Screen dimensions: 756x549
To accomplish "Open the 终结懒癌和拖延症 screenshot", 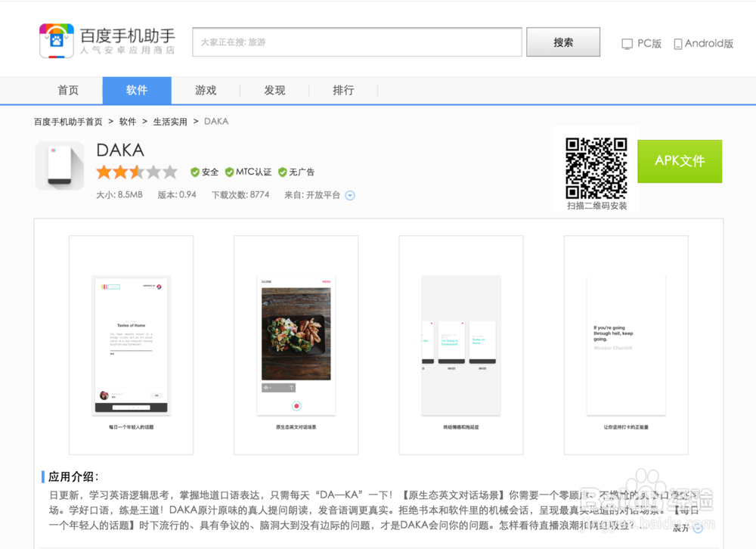I will [x=461, y=345].
